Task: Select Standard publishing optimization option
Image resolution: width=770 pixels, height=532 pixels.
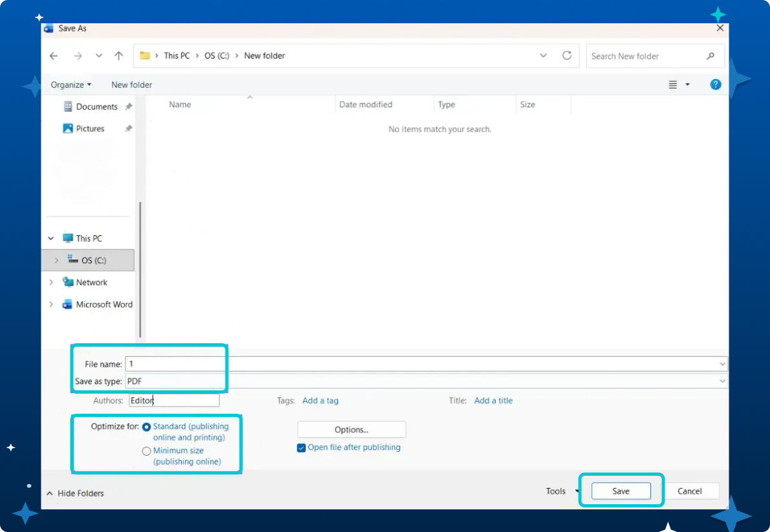Action: coord(147,427)
